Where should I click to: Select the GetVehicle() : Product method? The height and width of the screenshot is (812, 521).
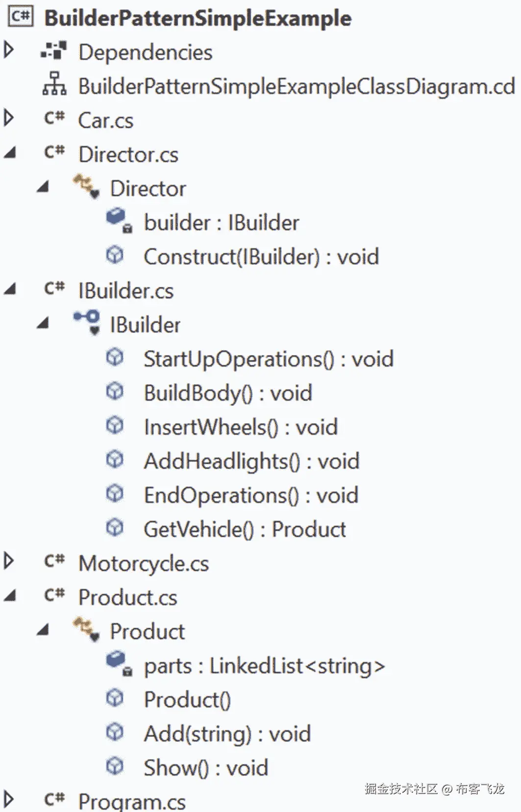(244, 529)
